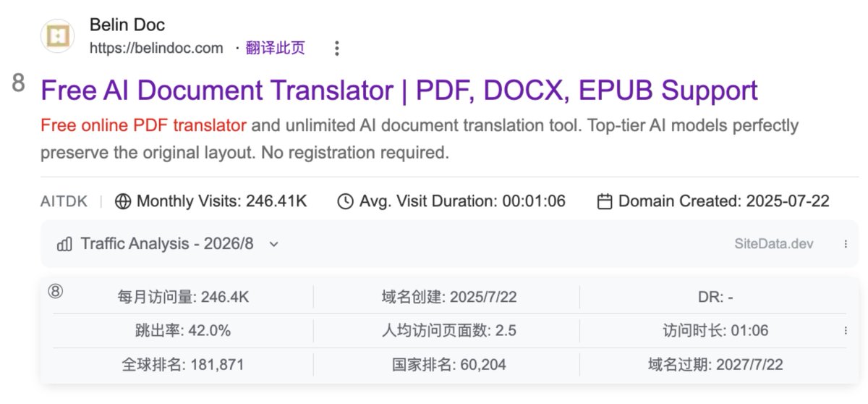
Task: Open the options dots beside 访问时长 row
Action: click(x=846, y=330)
